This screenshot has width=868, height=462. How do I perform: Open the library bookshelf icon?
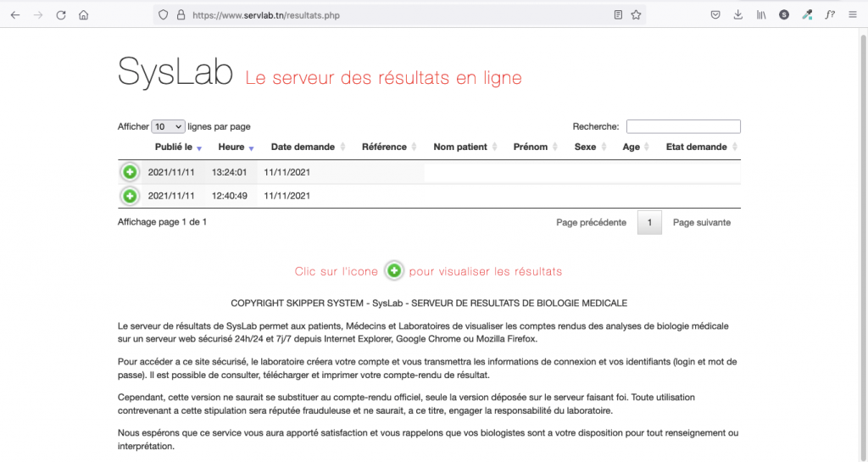[761, 14]
